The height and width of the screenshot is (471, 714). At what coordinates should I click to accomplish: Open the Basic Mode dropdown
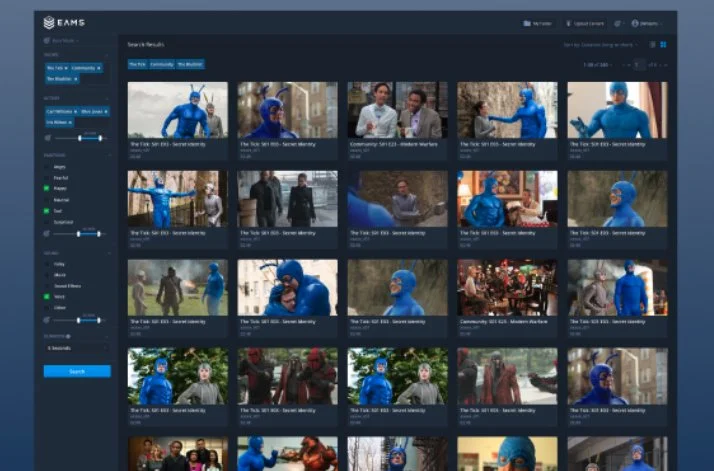click(x=66, y=41)
